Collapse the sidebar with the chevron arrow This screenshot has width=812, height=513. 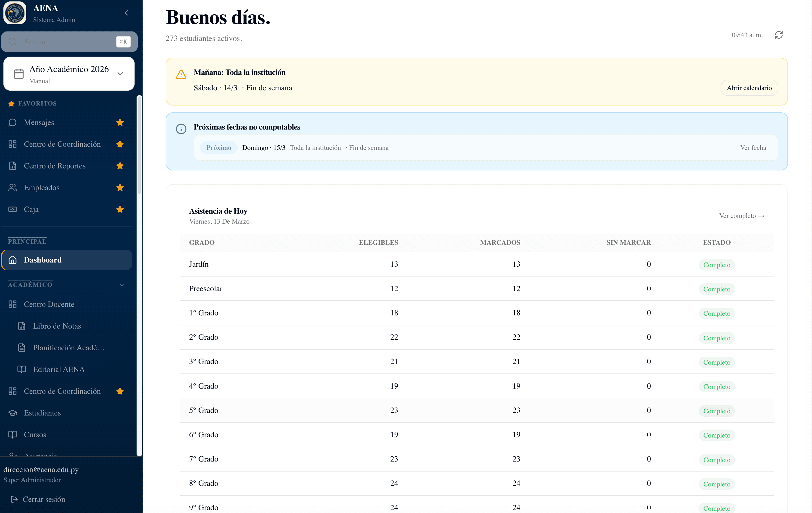point(127,13)
